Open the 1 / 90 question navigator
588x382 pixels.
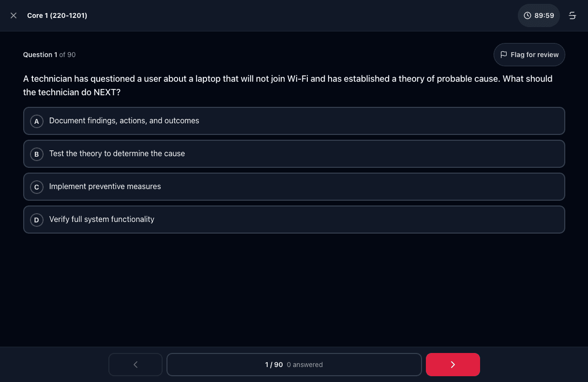pyautogui.click(x=294, y=365)
